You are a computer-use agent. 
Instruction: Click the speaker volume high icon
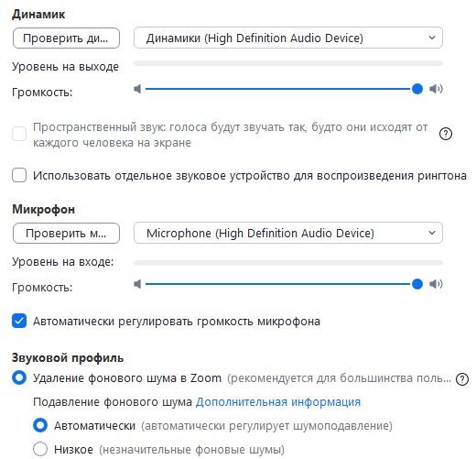click(x=436, y=89)
